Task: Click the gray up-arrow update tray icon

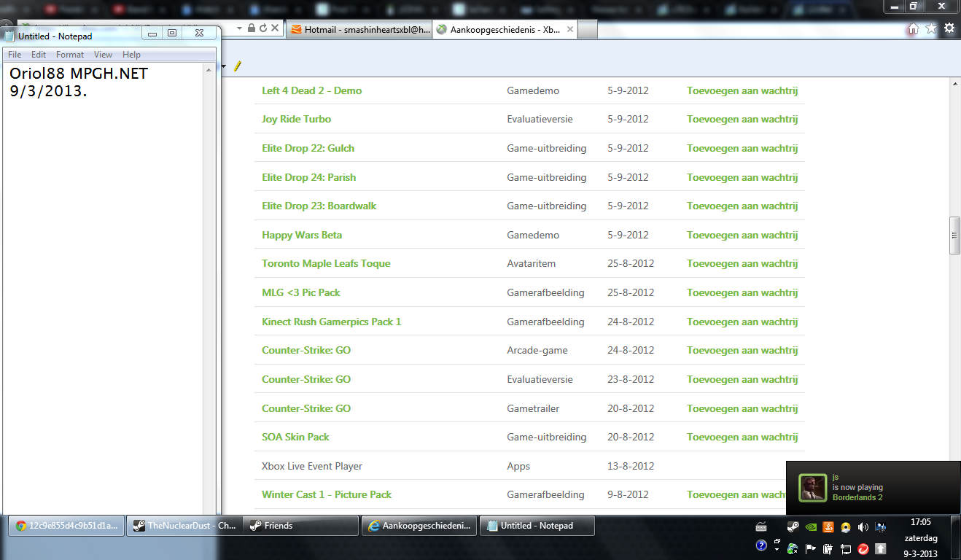Action: click(x=881, y=548)
